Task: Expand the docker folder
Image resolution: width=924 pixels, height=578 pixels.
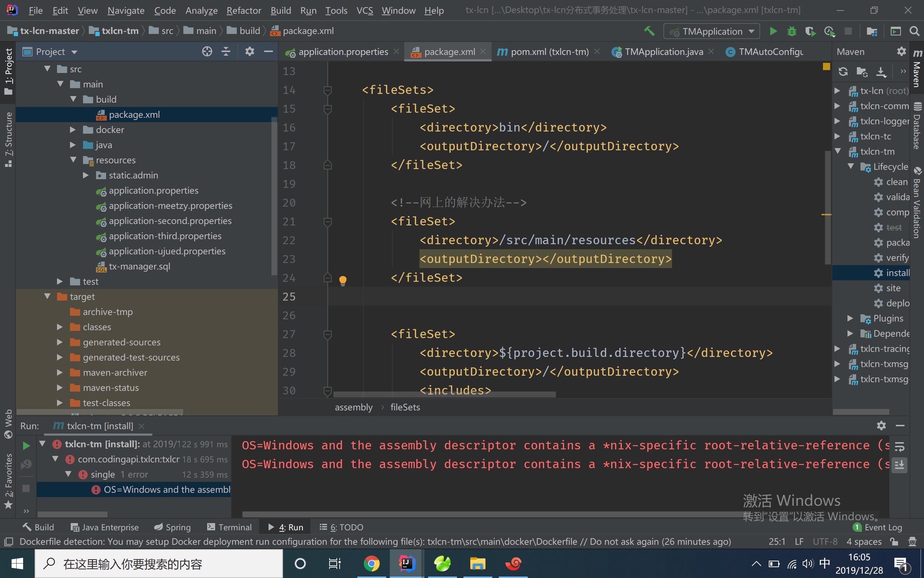Action: click(x=73, y=130)
